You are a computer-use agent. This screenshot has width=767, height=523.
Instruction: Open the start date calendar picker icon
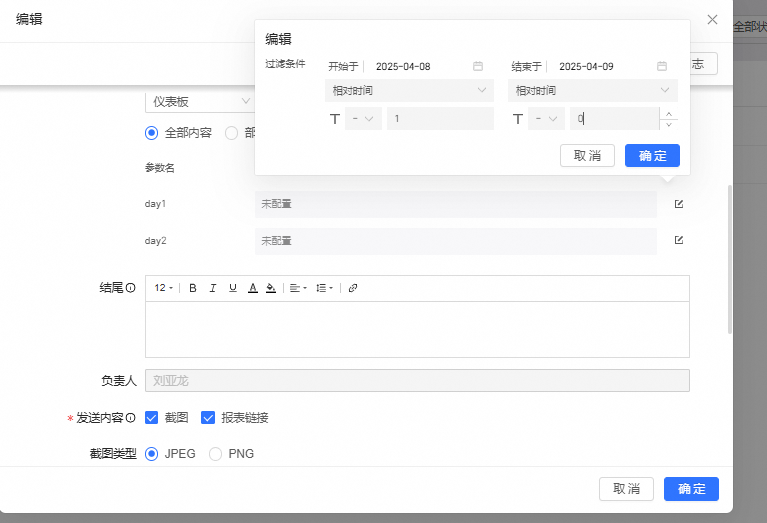[x=478, y=66]
